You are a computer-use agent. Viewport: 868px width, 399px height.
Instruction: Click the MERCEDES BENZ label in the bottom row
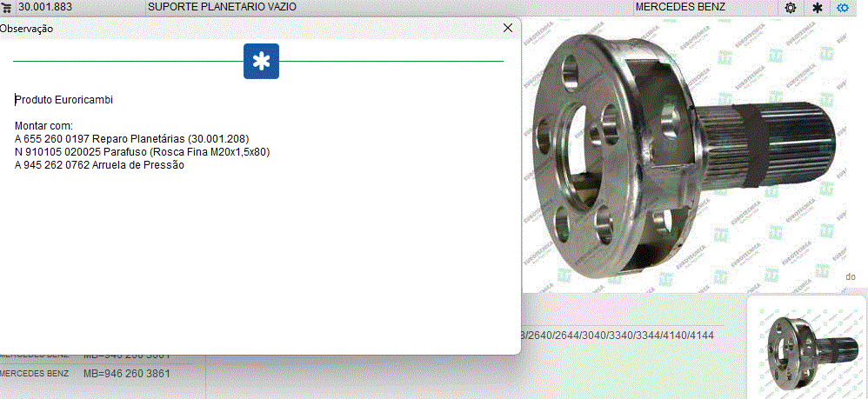pos(34,374)
